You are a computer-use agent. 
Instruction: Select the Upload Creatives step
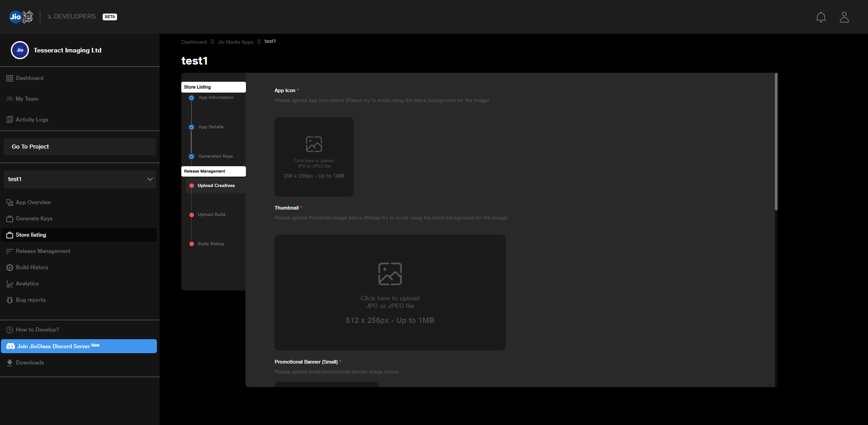pyautogui.click(x=216, y=186)
